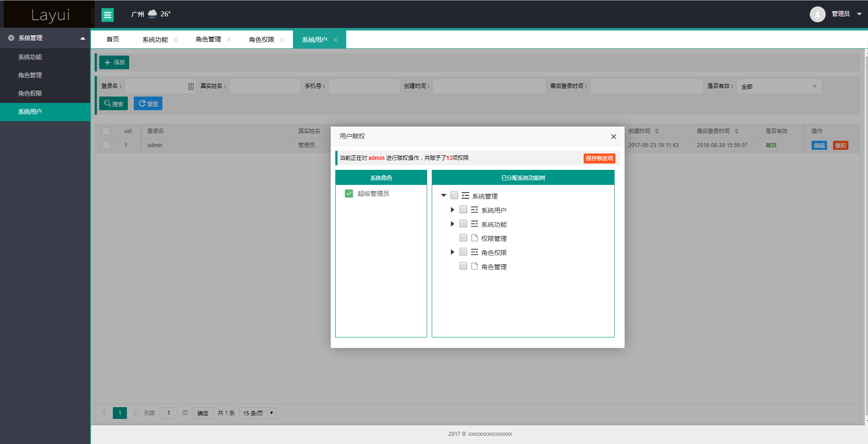Switch to the 角色管理 tab
868x444 pixels.
pos(208,39)
